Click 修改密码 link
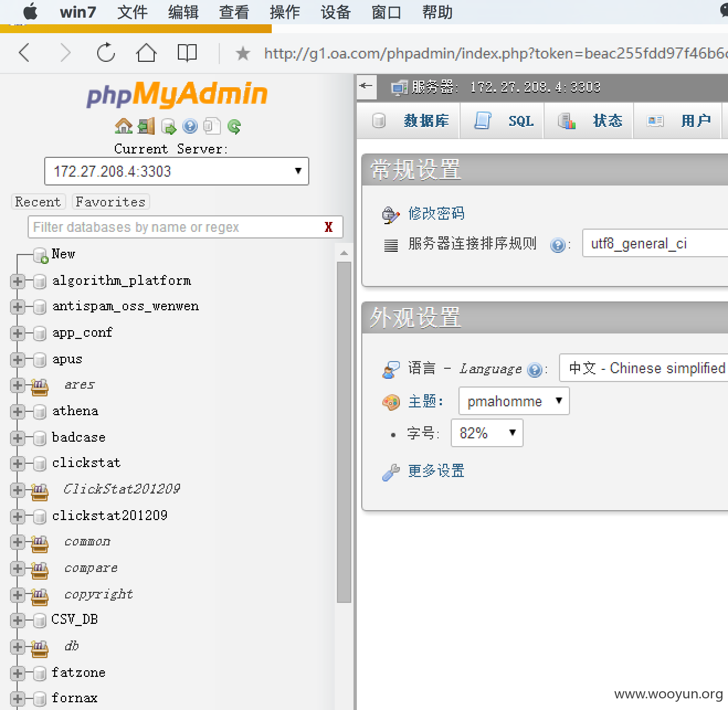Image resolution: width=728 pixels, height=710 pixels. pos(436,213)
